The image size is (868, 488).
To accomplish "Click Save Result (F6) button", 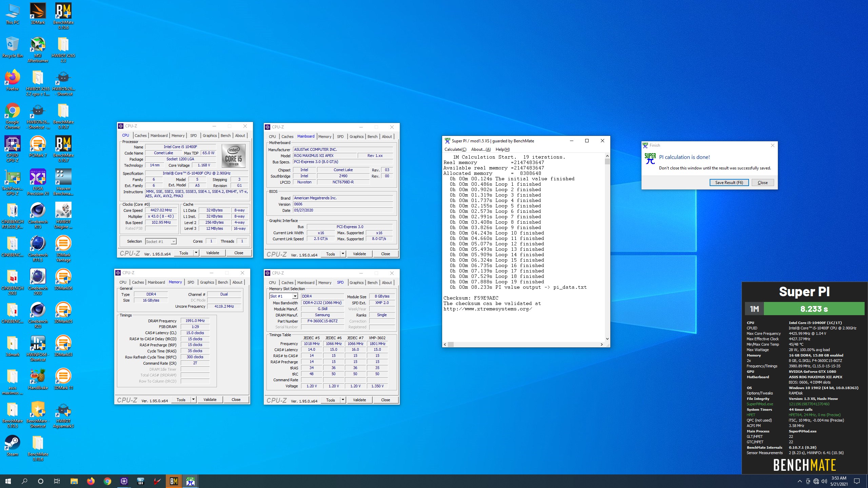I will (x=729, y=183).
